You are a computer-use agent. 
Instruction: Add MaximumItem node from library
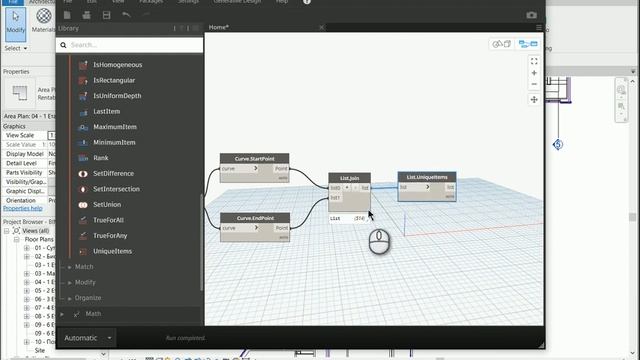pyautogui.click(x=115, y=127)
